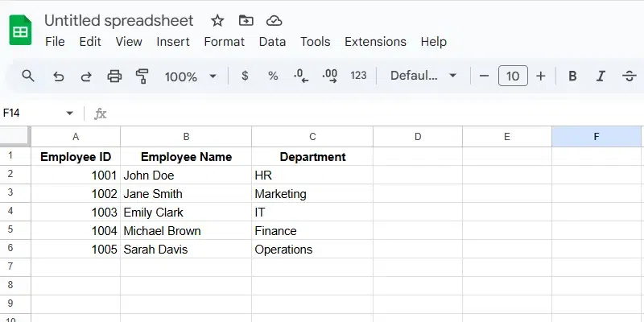
Task: Click the increase font size plus button
Action: click(x=541, y=76)
